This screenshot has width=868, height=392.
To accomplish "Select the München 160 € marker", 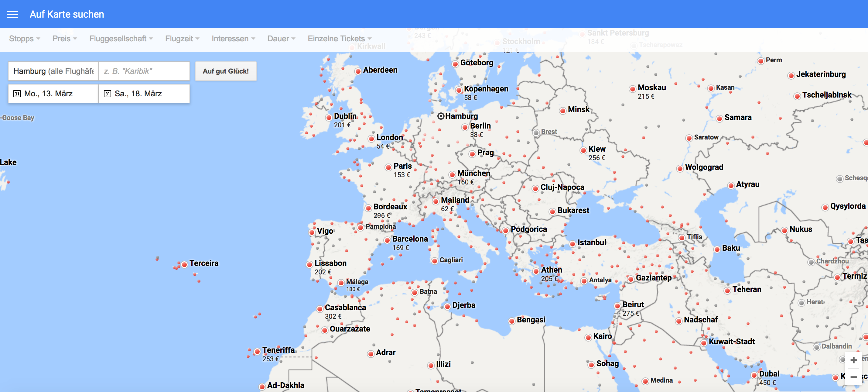I will [452, 175].
